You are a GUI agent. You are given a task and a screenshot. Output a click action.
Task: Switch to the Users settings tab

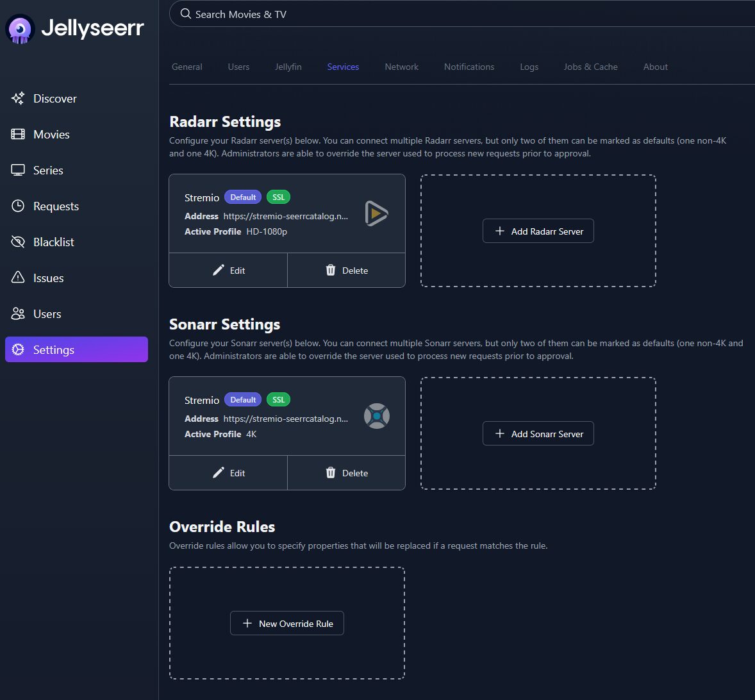238,67
